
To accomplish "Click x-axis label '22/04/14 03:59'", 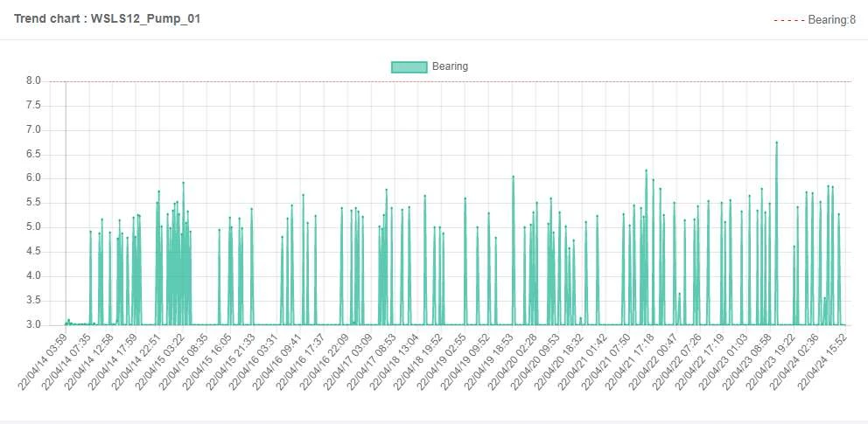I will (x=43, y=362).
